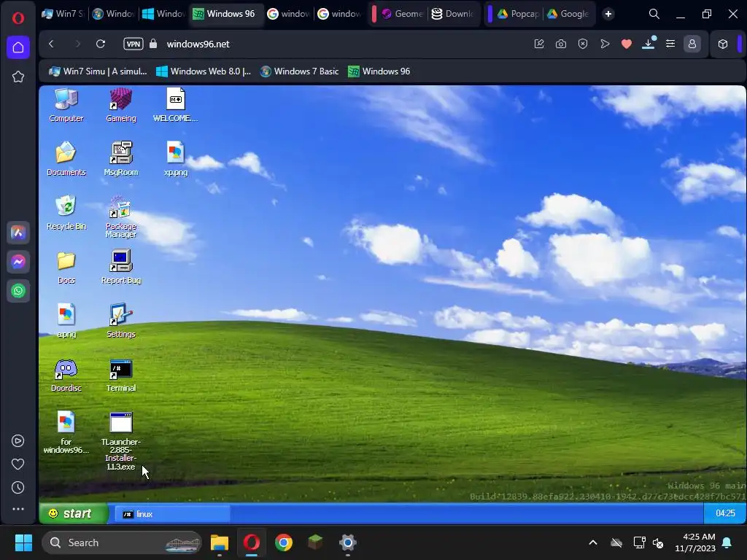747x560 pixels.
Task: Reload the current page
Action: point(101,44)
